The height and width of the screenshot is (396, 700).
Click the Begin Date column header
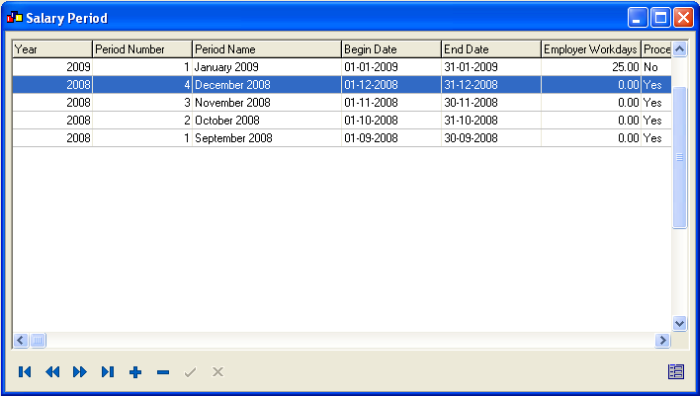pyautogui.click(x=392, y=49)
